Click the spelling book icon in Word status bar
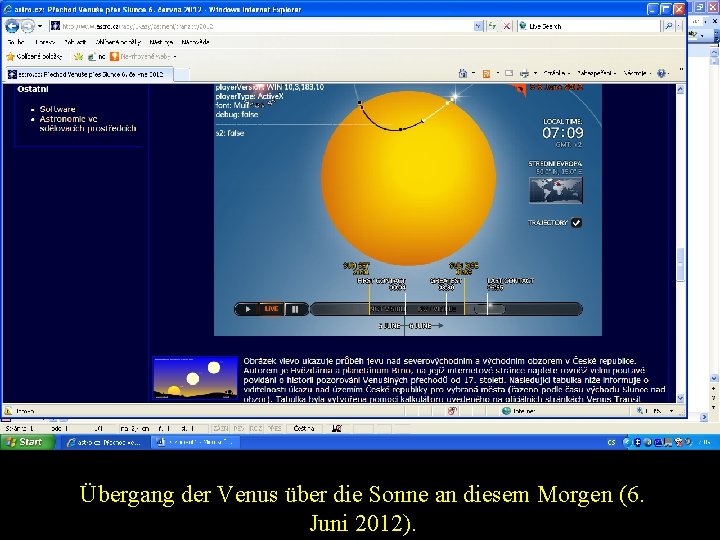 pos(337,428)
